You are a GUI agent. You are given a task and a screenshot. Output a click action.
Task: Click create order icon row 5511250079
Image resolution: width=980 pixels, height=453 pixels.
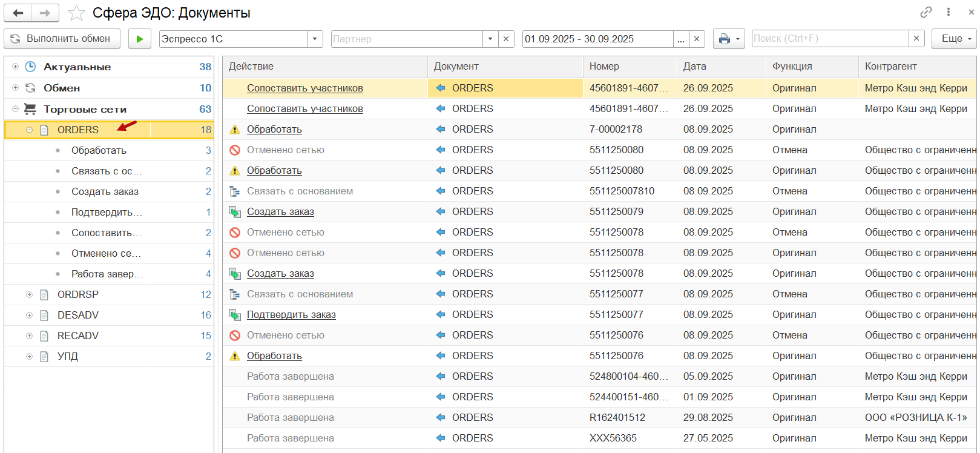(235, 212)
